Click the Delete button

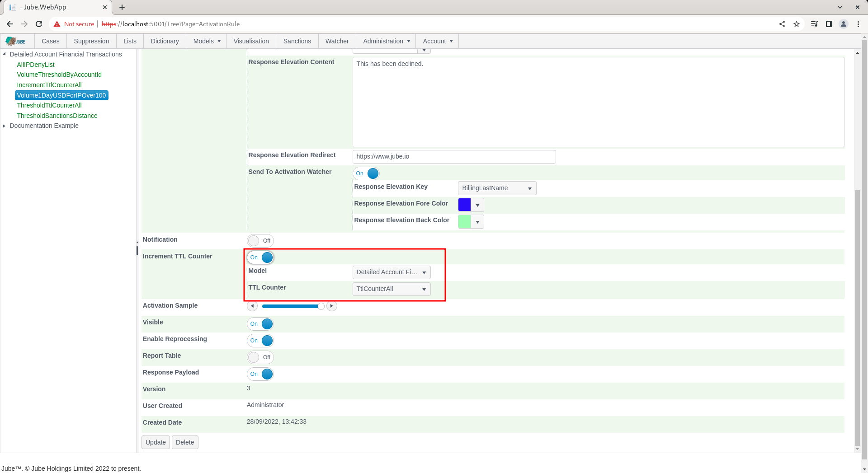pyautogui.click(x=185, y=442)
